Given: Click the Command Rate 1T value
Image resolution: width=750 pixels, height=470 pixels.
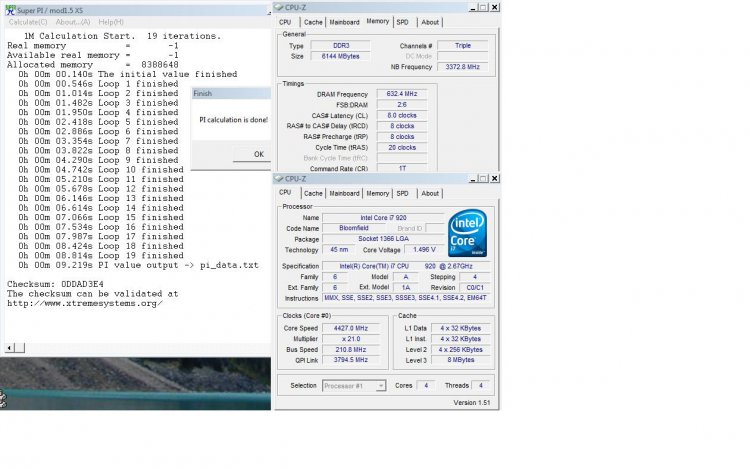Looking at the screenshot, I should (402, 168).
